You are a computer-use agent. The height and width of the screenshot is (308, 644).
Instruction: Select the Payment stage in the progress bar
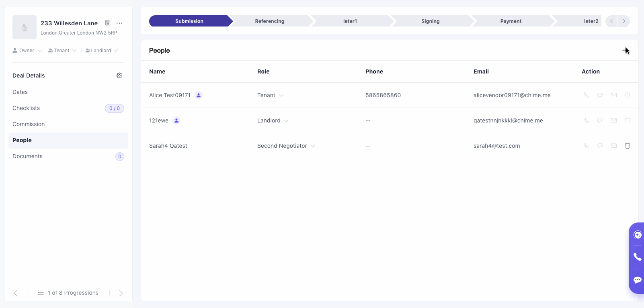pos(511,21)
